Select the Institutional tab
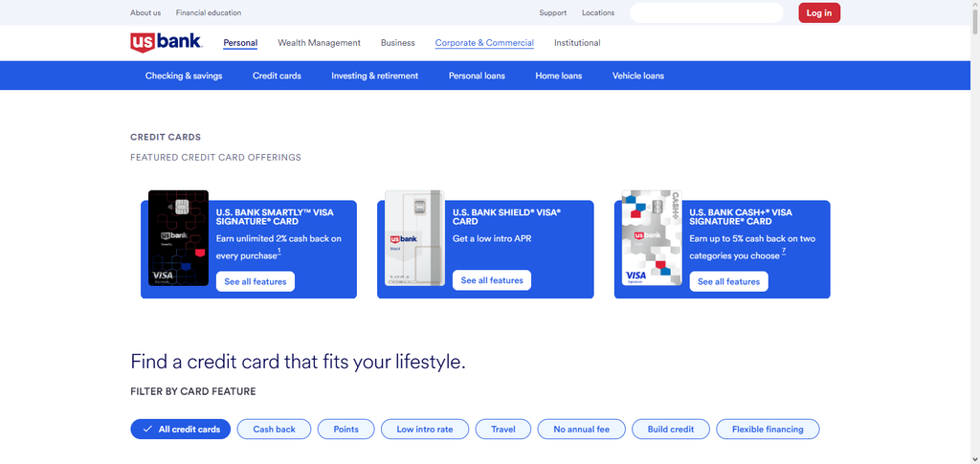 [x=577, y=43]
